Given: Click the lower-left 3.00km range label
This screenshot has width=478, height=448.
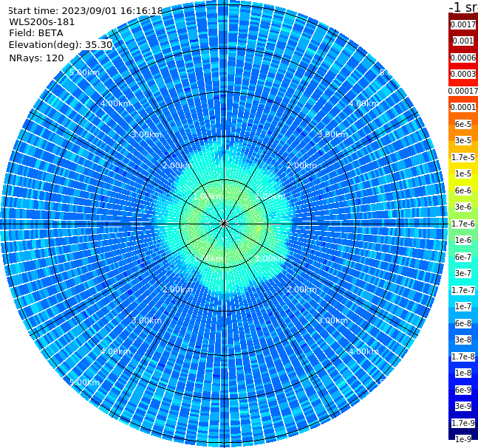Looking at the screenshot, I should (x=146, y=320).
